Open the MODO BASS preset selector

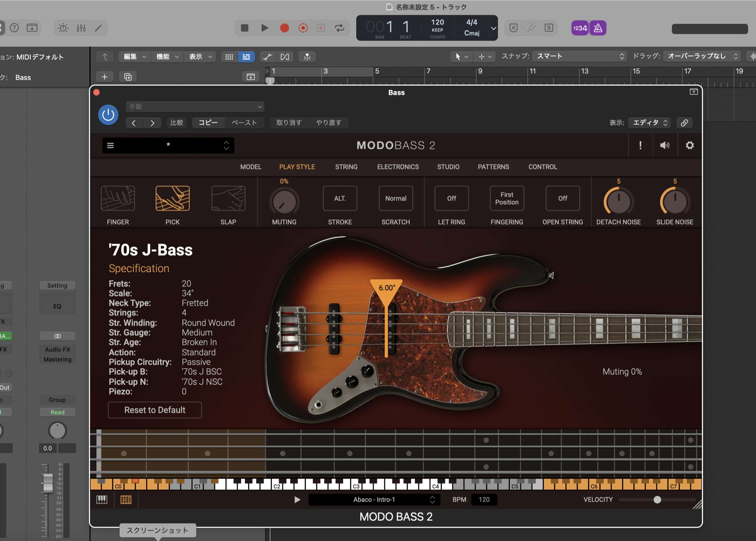click(168, 145)
